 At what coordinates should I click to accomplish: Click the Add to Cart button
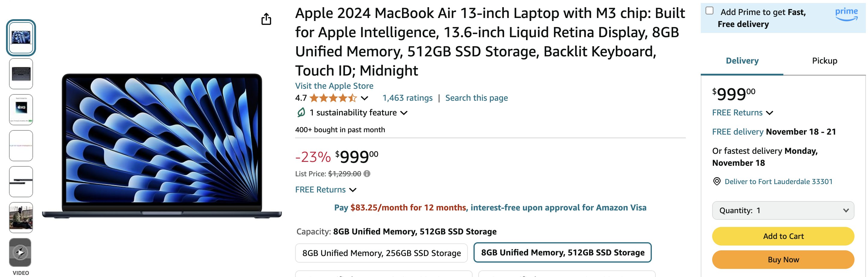point(783,236)
